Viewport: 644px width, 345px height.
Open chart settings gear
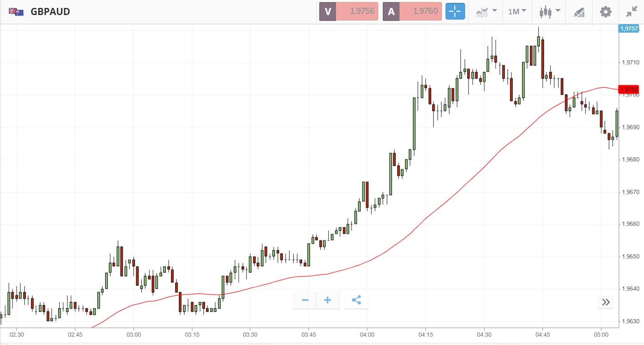tap(606, 12)
